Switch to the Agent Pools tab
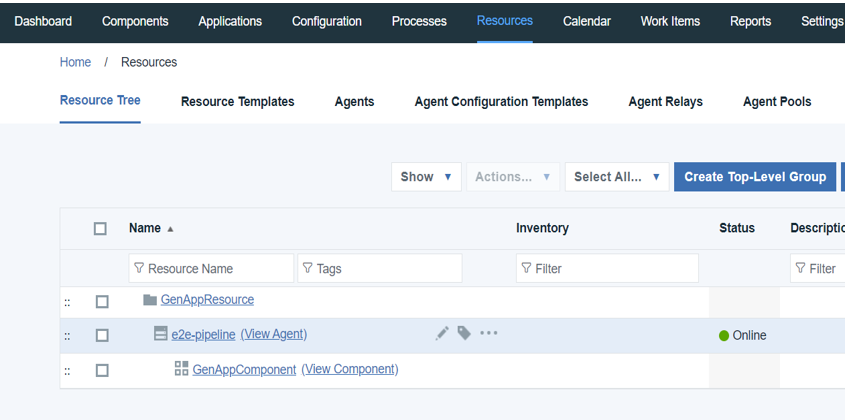Screen dimensions: 848x420 [776, 101]
